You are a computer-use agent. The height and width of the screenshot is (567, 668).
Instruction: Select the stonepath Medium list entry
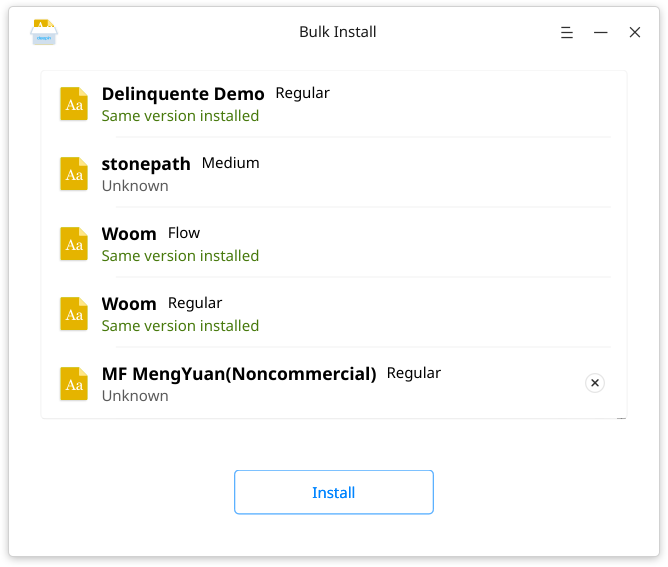pos(334,174)
